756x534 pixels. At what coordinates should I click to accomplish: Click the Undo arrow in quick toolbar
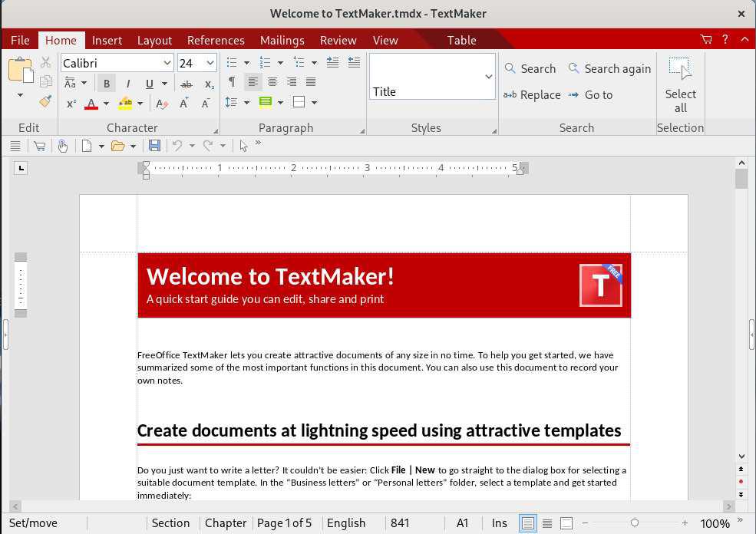[x=177, y=145]
